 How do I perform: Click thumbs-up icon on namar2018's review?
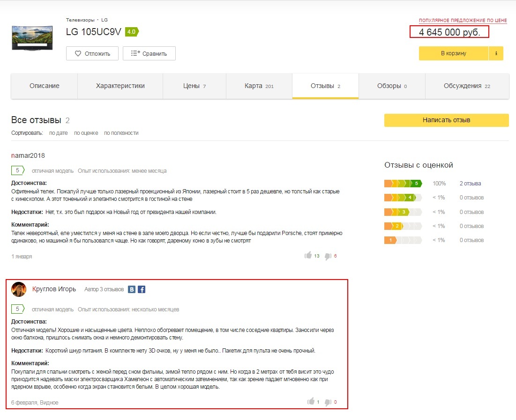[308, 256]
